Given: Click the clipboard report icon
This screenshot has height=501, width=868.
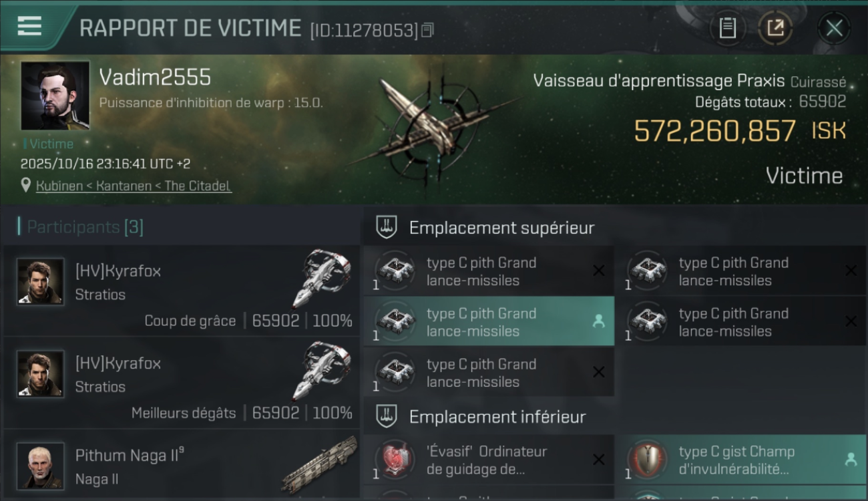Looking at the screenshot, I should (728, 28).
